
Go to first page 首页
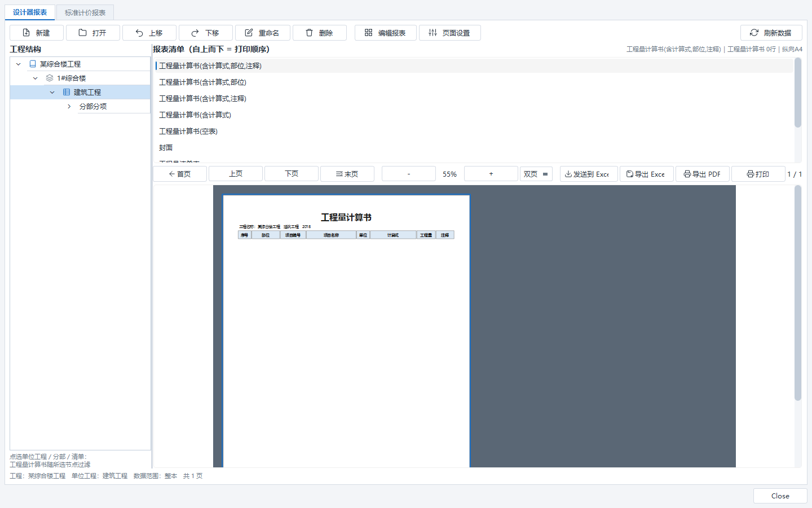click(x=180, y=174)
